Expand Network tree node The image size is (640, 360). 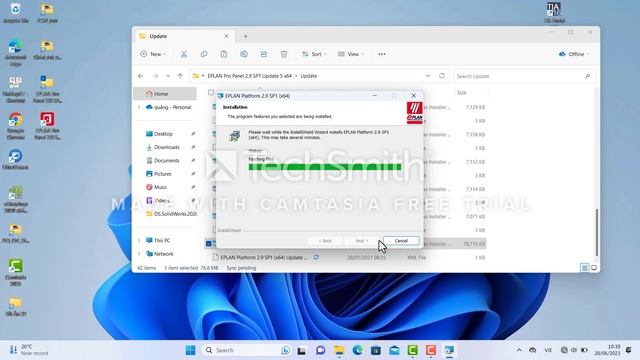pos(139,254)
